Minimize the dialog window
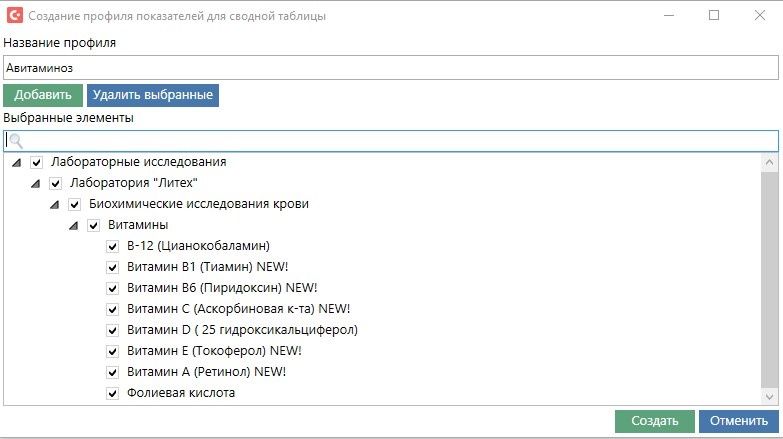 click(x=668, y=16)
